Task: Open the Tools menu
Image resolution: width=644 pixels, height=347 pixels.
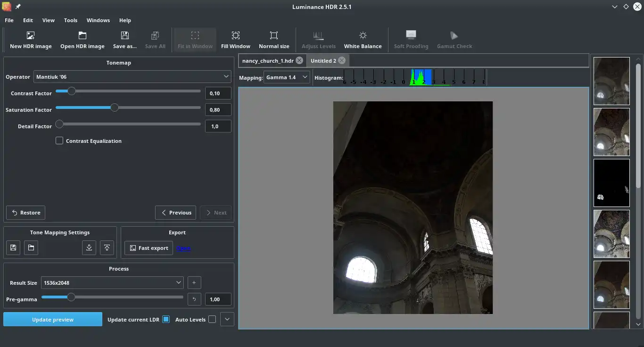Action: (70, 20)
